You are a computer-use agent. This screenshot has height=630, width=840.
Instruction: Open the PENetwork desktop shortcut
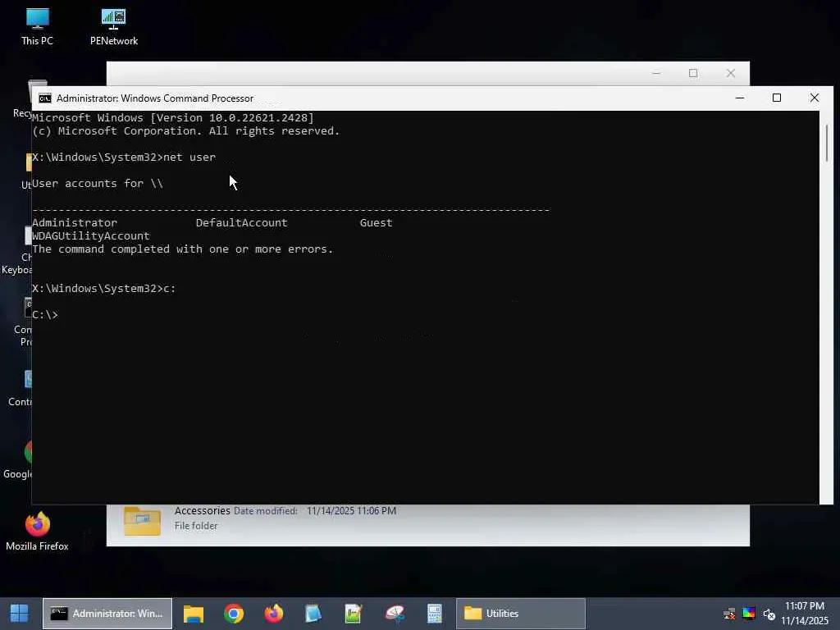coord(113,27)
